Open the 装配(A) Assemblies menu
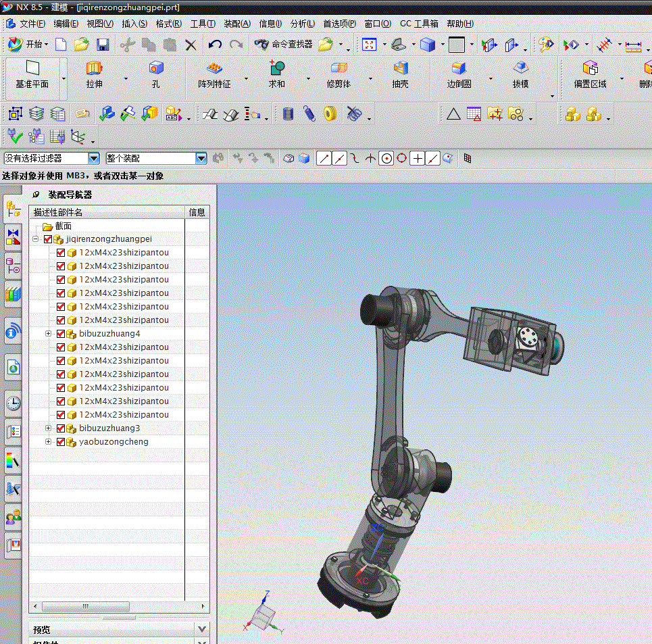Screen dimensions: 652x644 click(237, 24)
